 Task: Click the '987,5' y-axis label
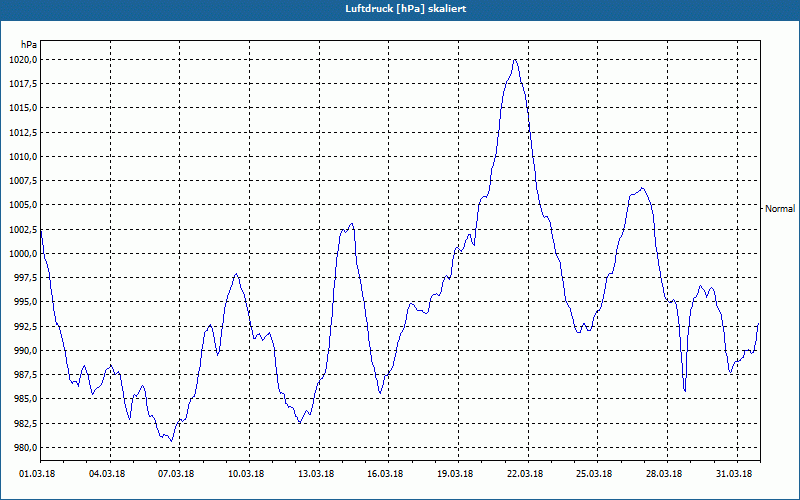pyautogui.click(x=26, y=374)
